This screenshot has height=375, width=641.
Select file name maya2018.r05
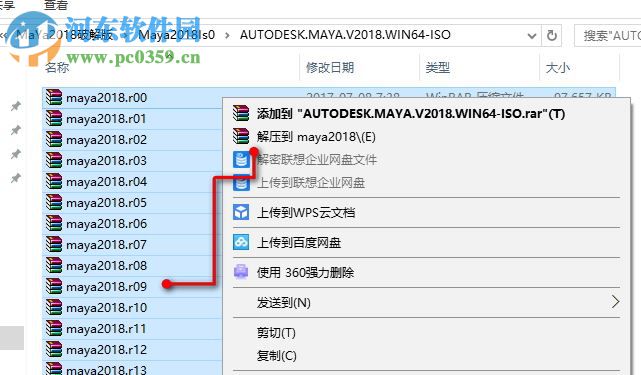(x=106, y=203)
